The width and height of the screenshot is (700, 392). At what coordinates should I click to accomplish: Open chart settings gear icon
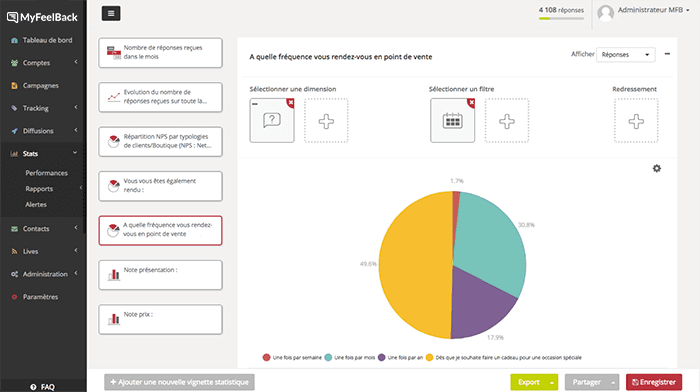coord(656,168)
